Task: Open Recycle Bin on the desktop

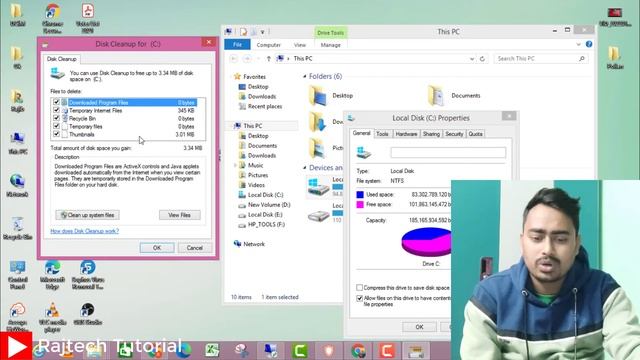Action: click(x=18, y=229)
